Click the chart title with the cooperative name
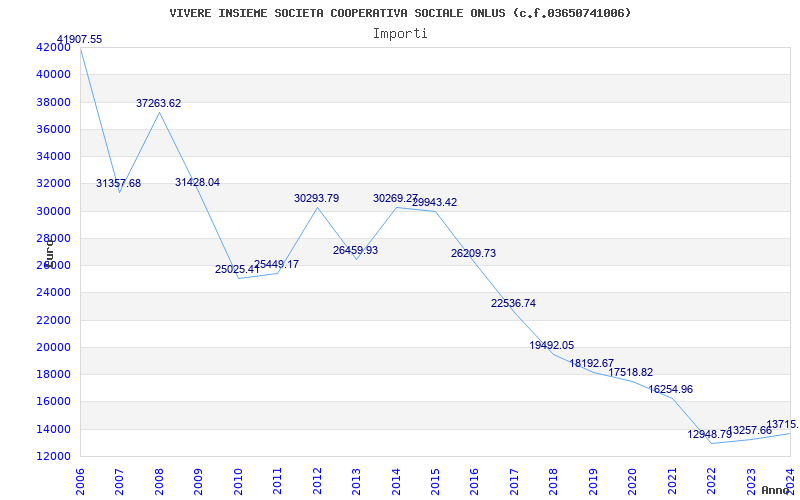The image size is (800, 500). (x=400, y=13)
